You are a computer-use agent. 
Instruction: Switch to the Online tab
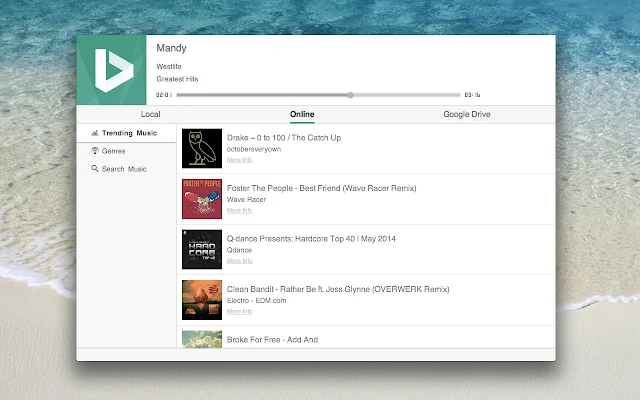tap(302, 114)
